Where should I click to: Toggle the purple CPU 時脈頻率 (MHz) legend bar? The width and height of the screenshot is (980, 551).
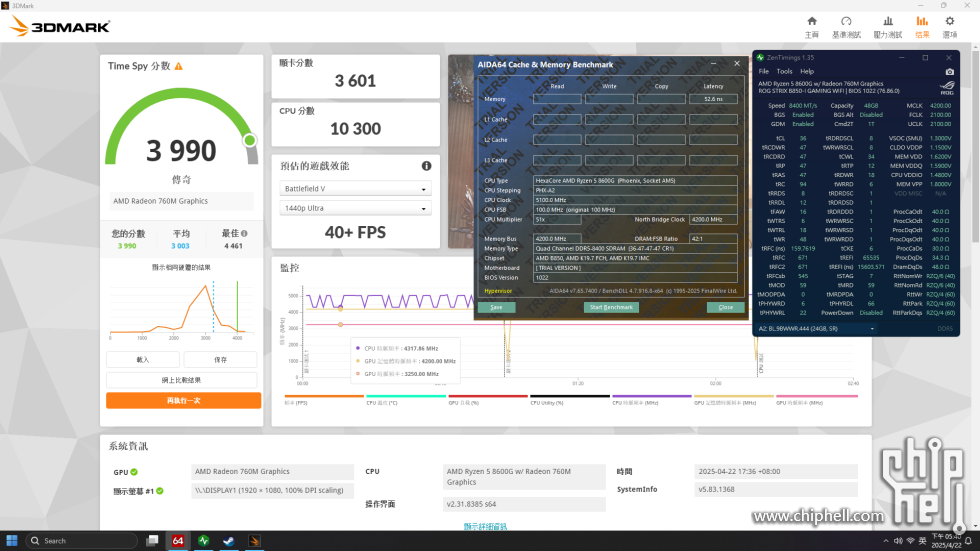point(652,396)
